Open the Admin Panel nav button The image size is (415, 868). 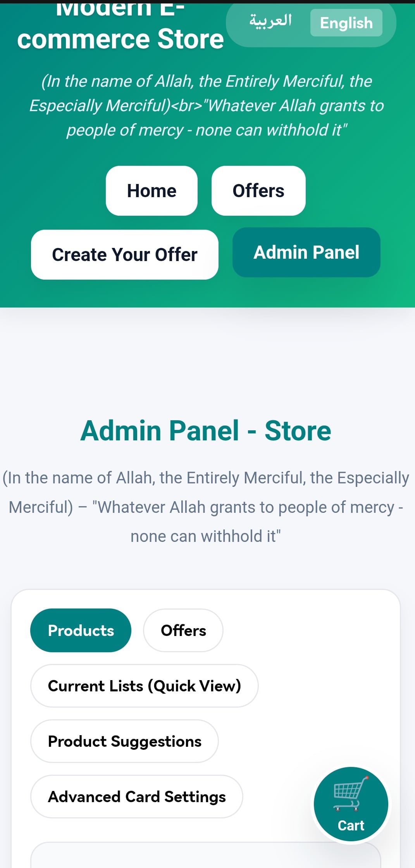pyautogui.click(x=306, y=252)
